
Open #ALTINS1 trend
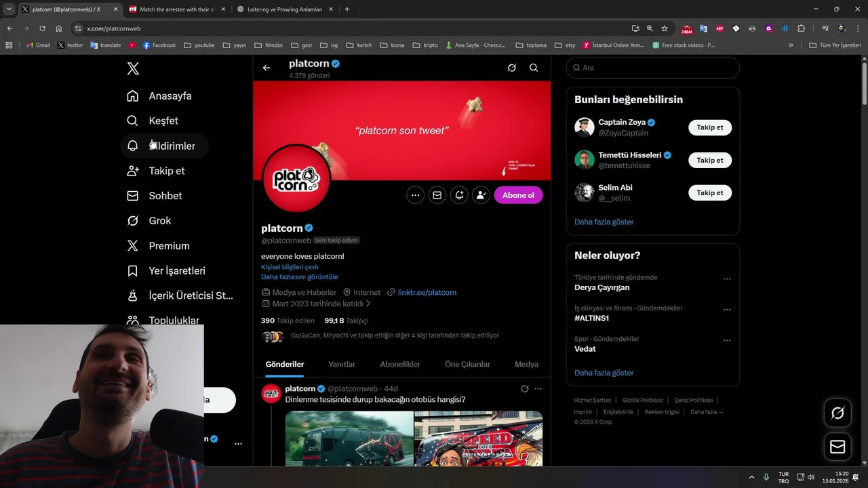(591, 318)
